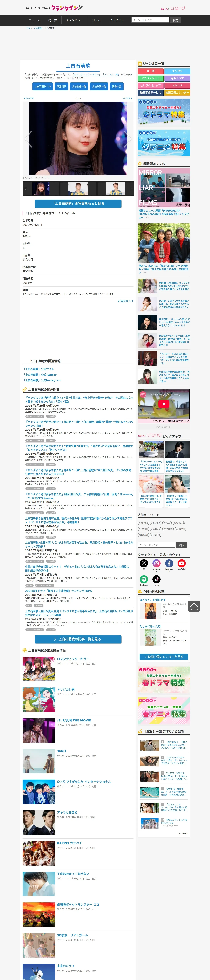This screenshot has height=980, width=210.
Task: Select the 関連記事 tab button
Action: [x=61, y=86]
